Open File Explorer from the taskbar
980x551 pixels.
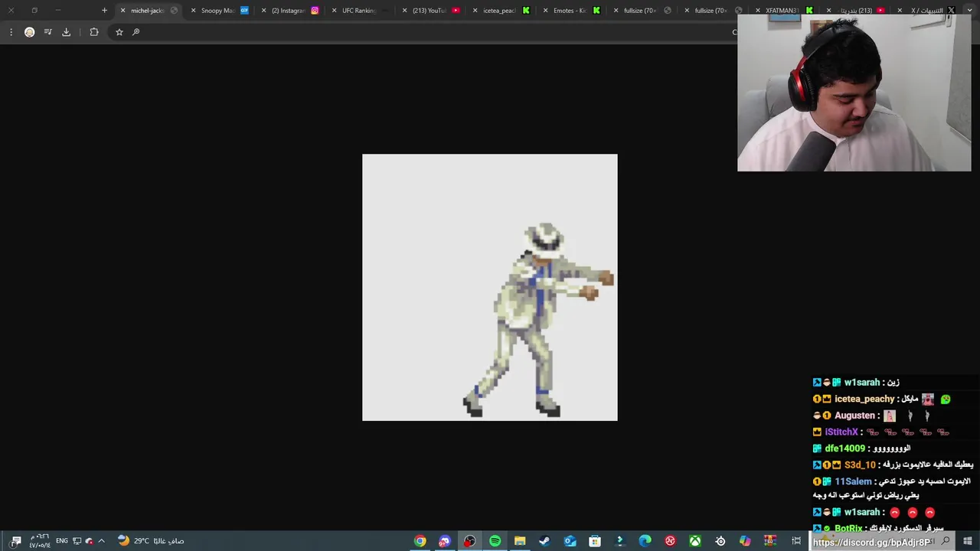pyautogui.click(x=520, y=541)
